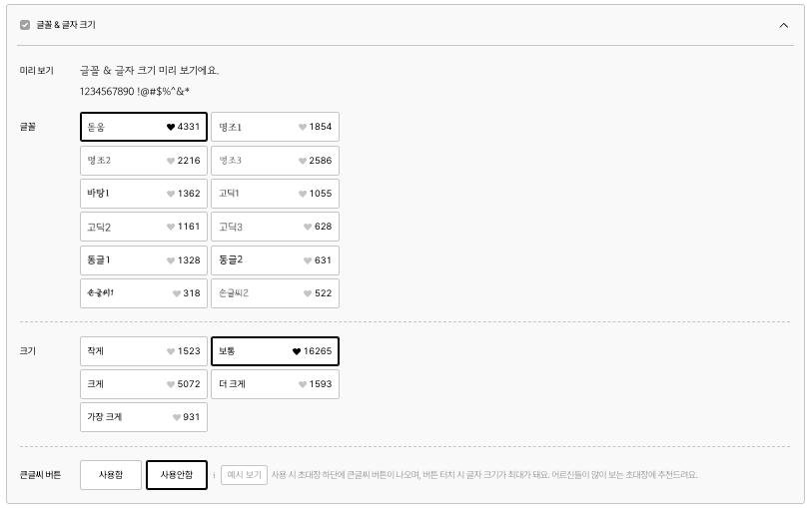Click the heart icon next to 318

(x=177, y=293)
